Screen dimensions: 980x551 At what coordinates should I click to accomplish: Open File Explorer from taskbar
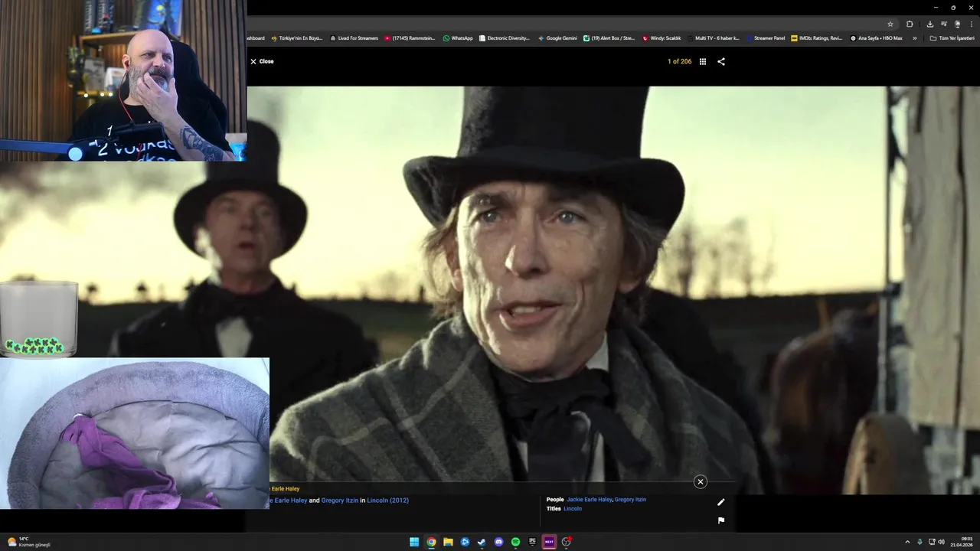point(448,542)
